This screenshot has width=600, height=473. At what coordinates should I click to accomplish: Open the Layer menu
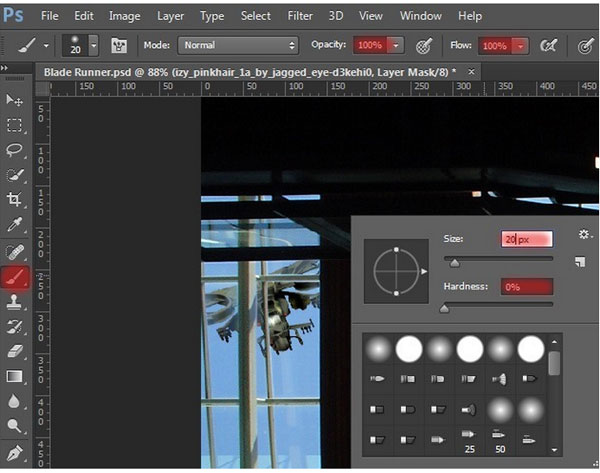170,16
